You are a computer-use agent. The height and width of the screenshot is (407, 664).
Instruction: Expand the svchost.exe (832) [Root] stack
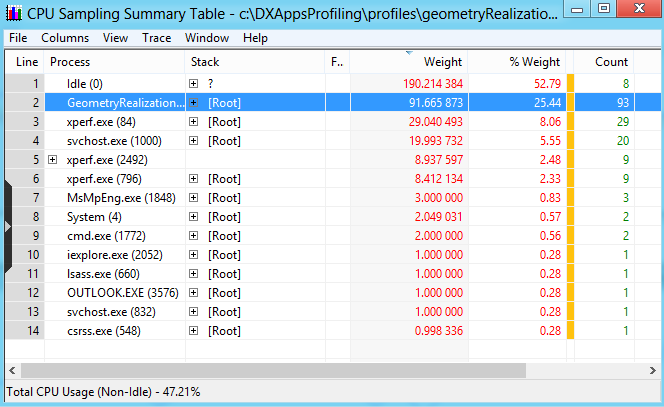[194, 312]
